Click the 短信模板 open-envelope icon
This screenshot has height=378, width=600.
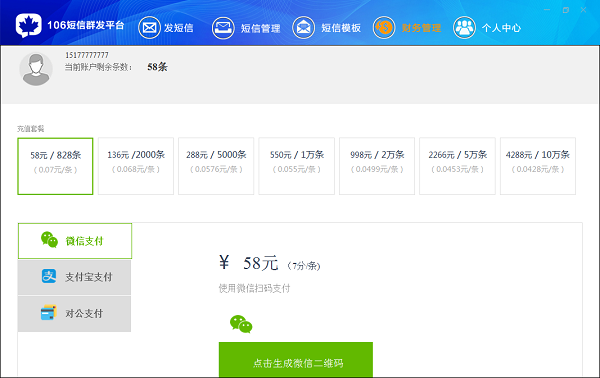(x=303, y=28)
